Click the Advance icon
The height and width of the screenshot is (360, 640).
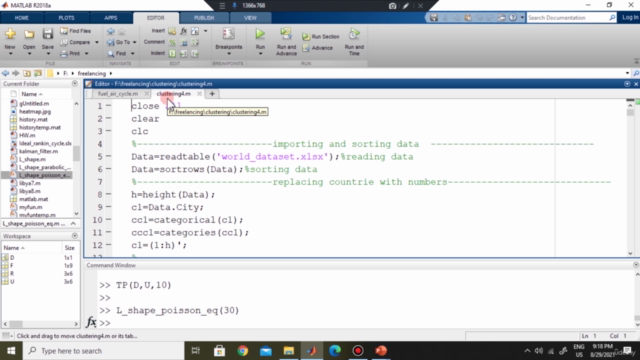(306, 48)
